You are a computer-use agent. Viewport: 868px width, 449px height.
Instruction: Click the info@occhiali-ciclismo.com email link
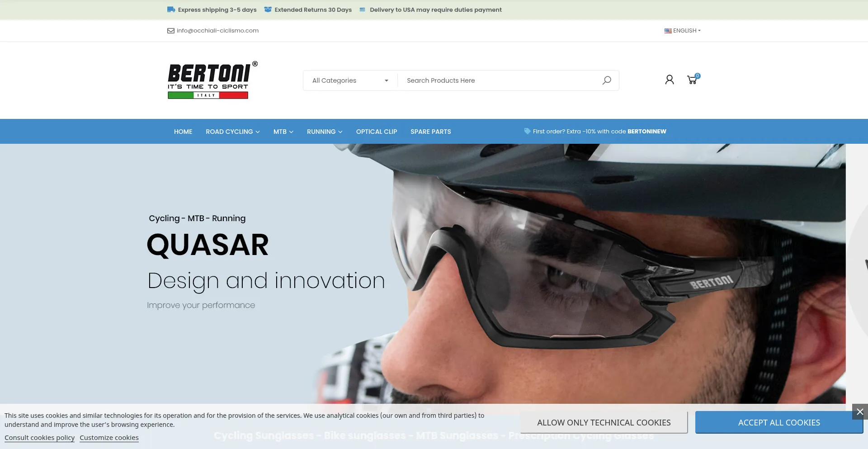point(217,31)
